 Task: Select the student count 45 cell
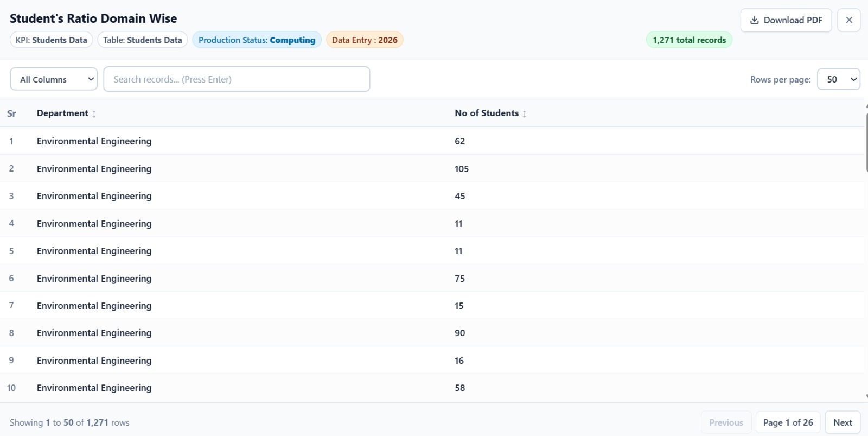(459, 196)
